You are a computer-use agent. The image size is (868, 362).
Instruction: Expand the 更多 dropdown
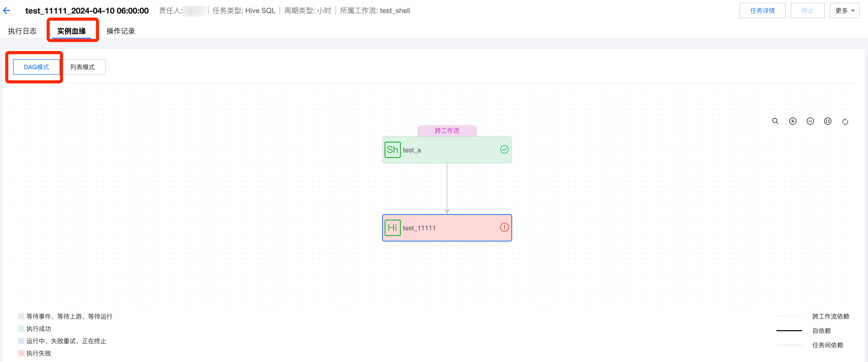(844, 10)
